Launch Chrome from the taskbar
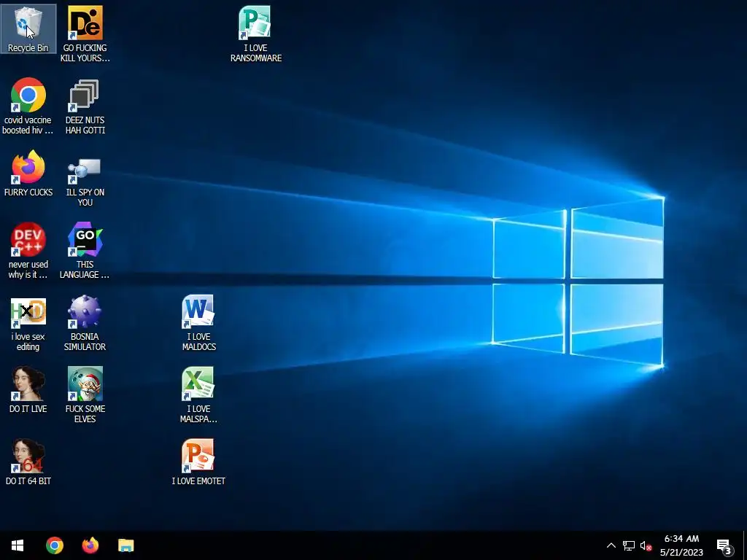This screenshot has height=560, width=747. click(x=55, y=545)
